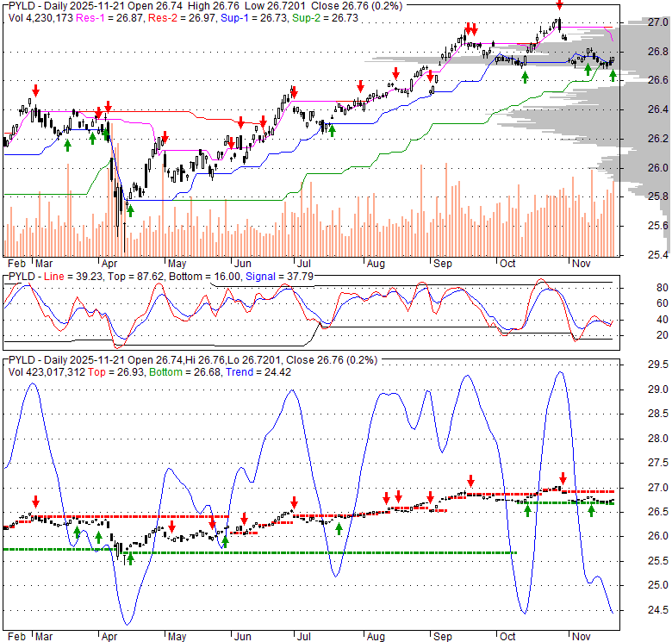672x642 pixels.
Task: Click the 28.5 label on lower chart axis
Action: (x=658, y=414)
